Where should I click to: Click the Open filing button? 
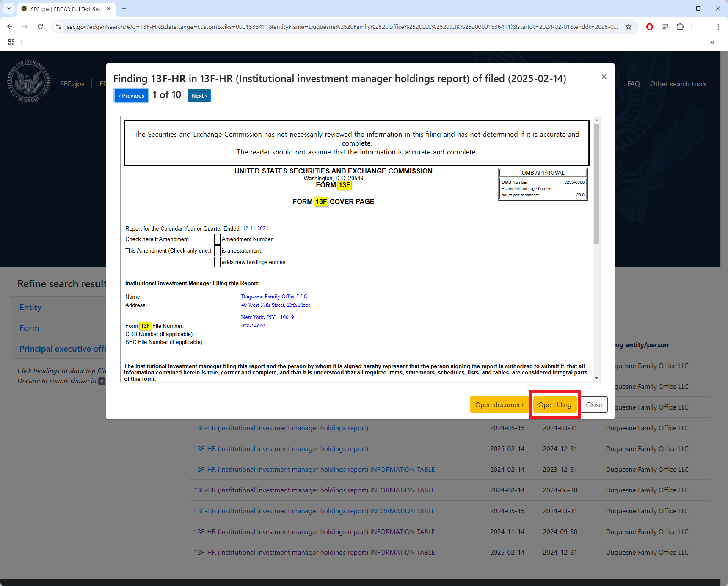555,405
